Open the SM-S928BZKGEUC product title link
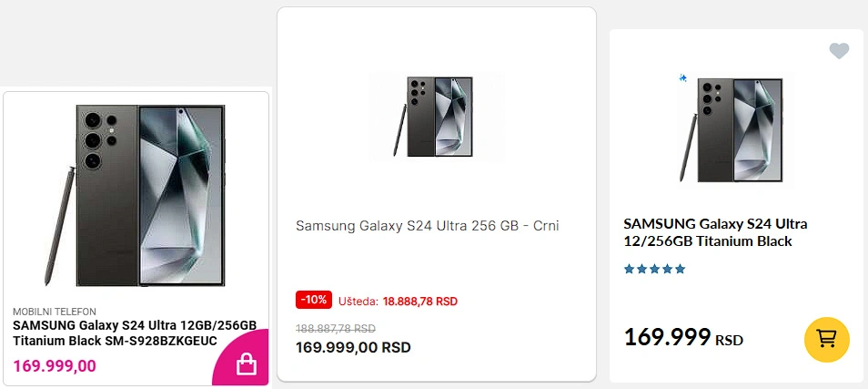Viewport: 868px width, 389px height. [135, 333]
